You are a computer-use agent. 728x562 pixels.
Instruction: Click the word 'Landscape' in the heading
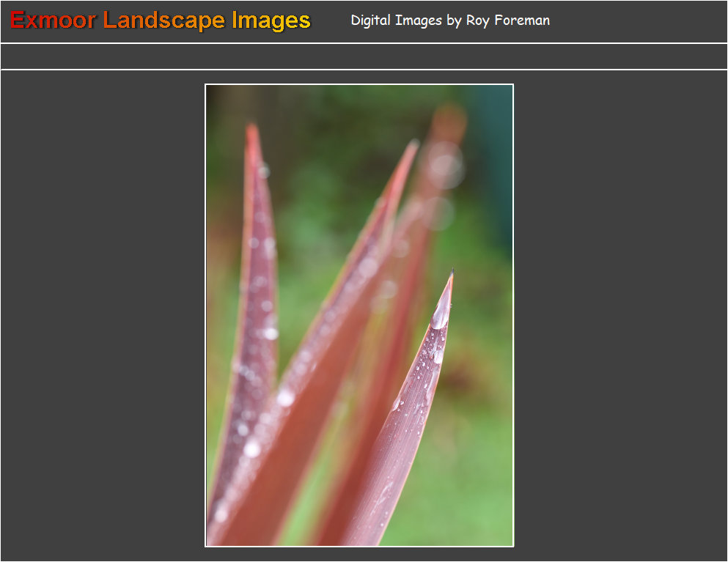tap(163, 21)
